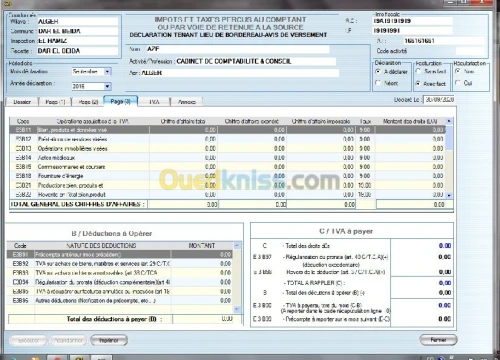Select deduction row E3B96 'Autres déductions'
Image resolution: width=500 pixels, height=360 pixels.
pos(120,301)
